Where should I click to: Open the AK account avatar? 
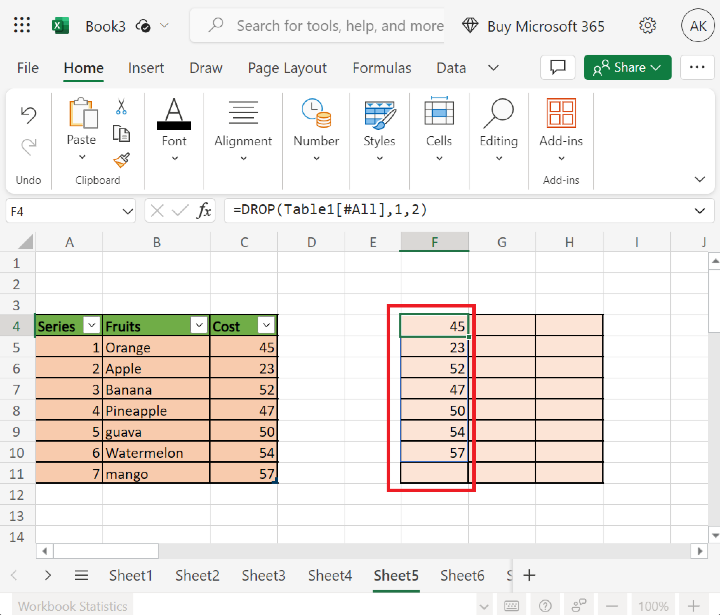tap(698, 26)
